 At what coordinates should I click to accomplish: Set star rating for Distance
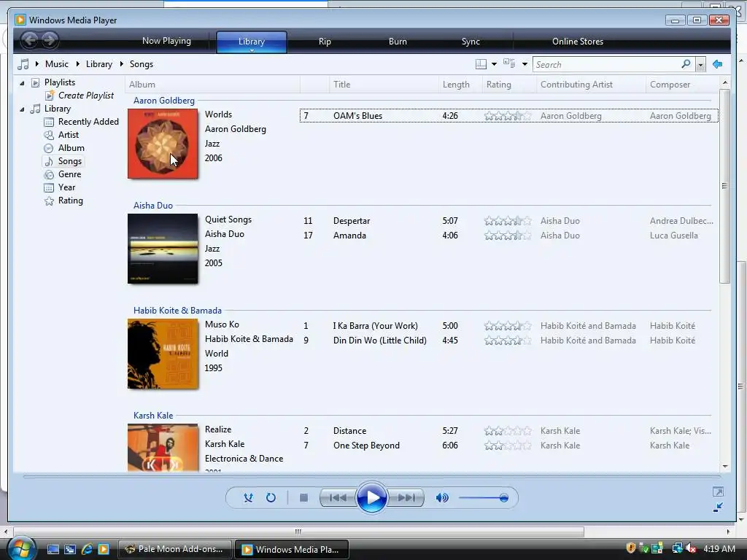click(508, 431)
